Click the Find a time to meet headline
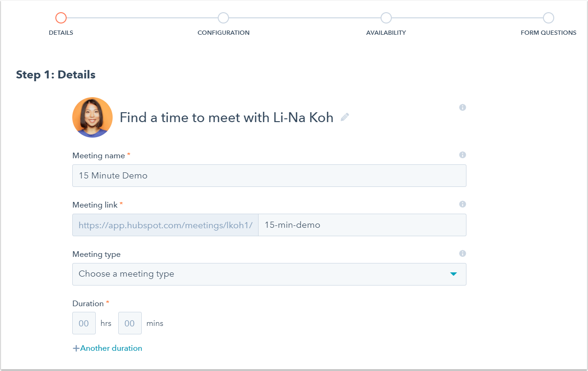The width and height of the screenshot is (588, 371). (227, 117)
